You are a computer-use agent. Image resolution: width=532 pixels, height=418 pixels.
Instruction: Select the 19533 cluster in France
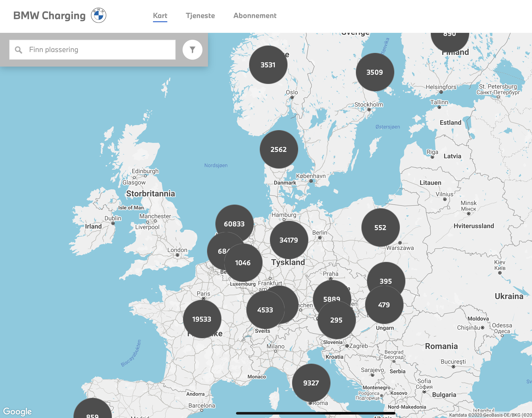(202, 319)
